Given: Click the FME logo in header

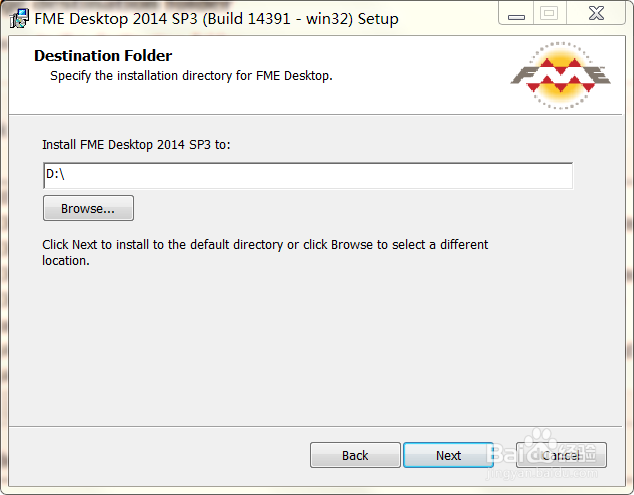Looking at the screenshot, I should [x=560, y=76].
